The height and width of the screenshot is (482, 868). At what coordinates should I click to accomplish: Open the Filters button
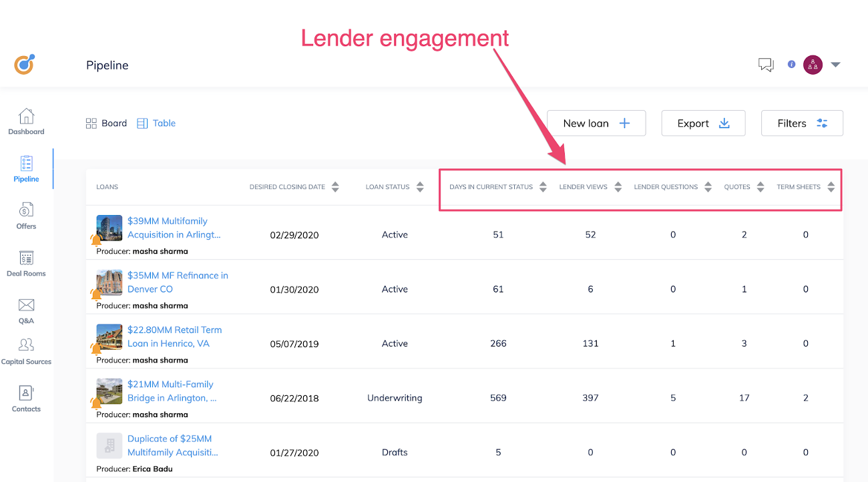point(802,124)
